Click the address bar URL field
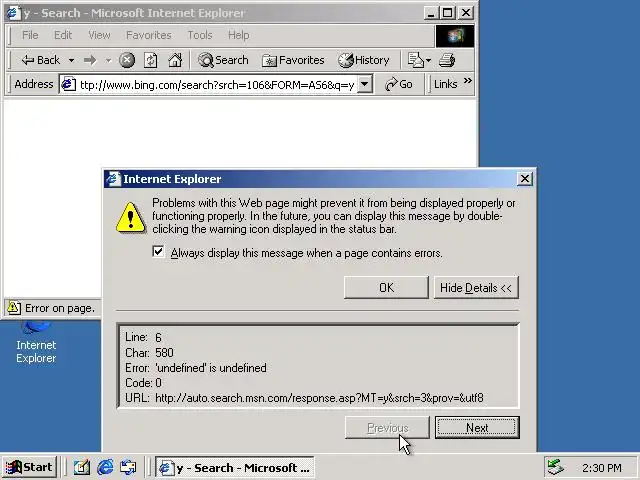 217,84
